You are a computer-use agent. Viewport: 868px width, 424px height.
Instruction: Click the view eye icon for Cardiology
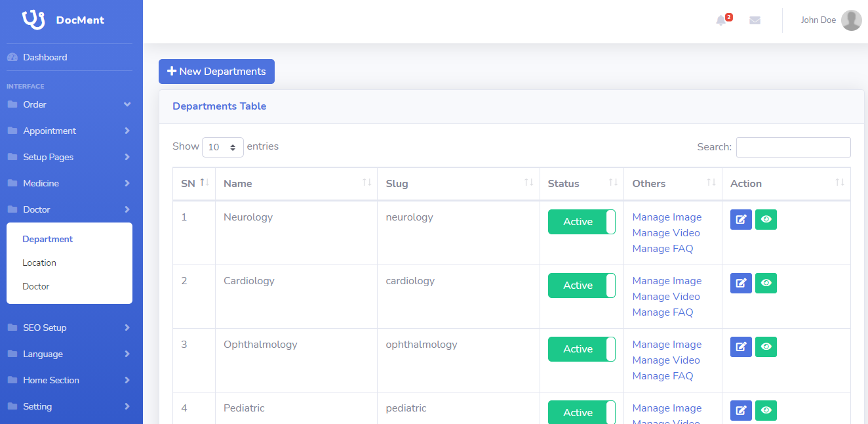766,283
